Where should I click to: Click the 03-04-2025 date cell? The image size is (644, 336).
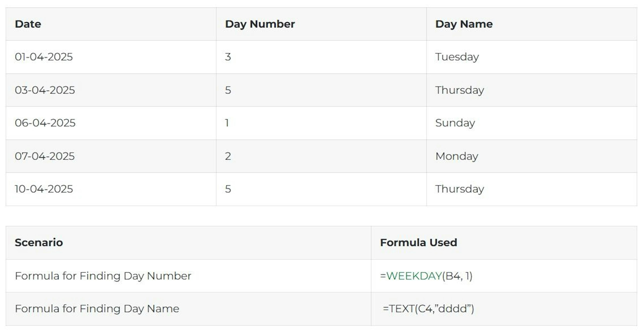pos(45,90)
